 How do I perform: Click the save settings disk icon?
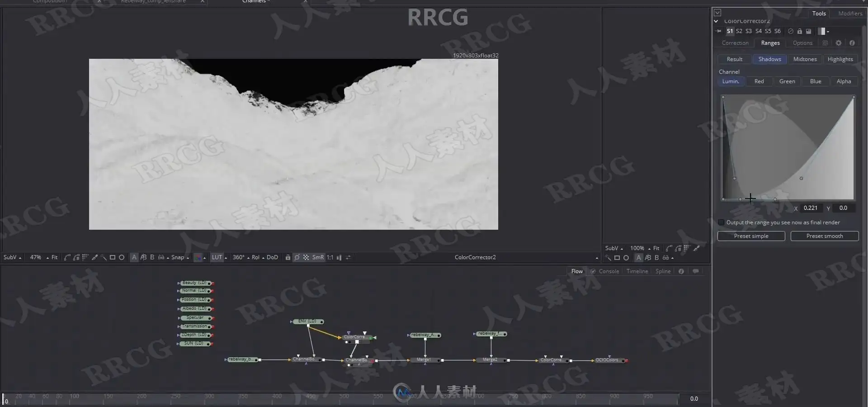coord(808,31)
